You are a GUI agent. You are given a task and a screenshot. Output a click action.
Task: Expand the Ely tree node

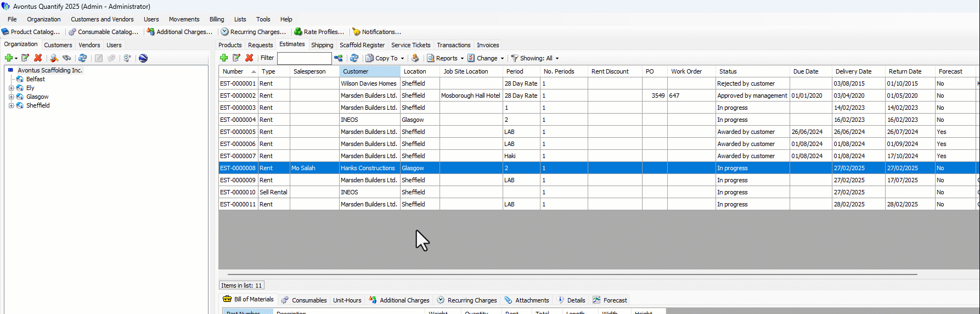click(11, 88)
